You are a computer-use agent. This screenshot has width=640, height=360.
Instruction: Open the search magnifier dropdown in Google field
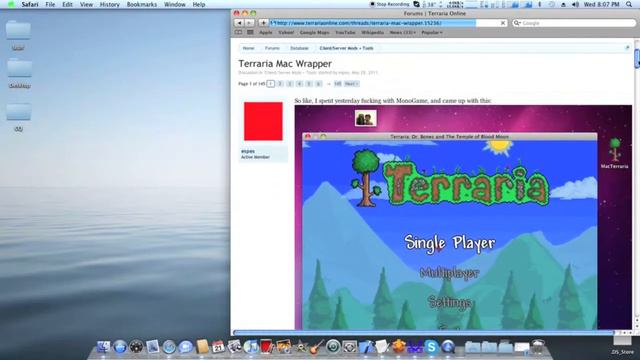click(517, 23)
